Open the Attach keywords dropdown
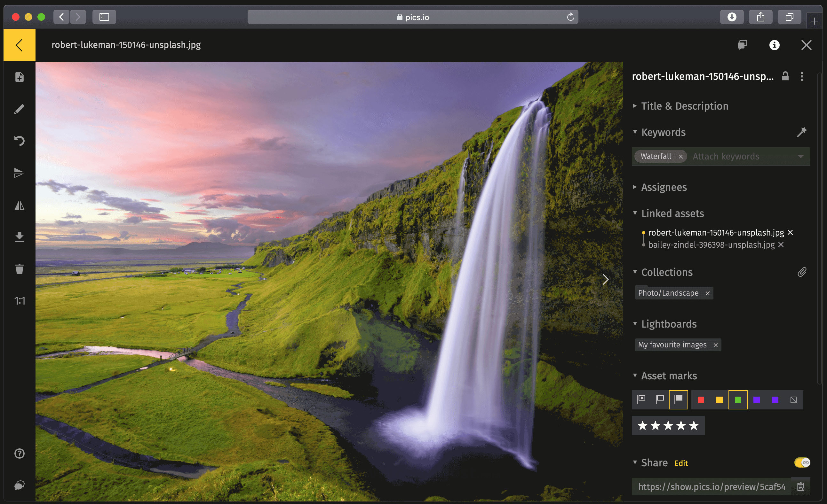This screenshot has height=504, width=827. (x=800, y=156)
